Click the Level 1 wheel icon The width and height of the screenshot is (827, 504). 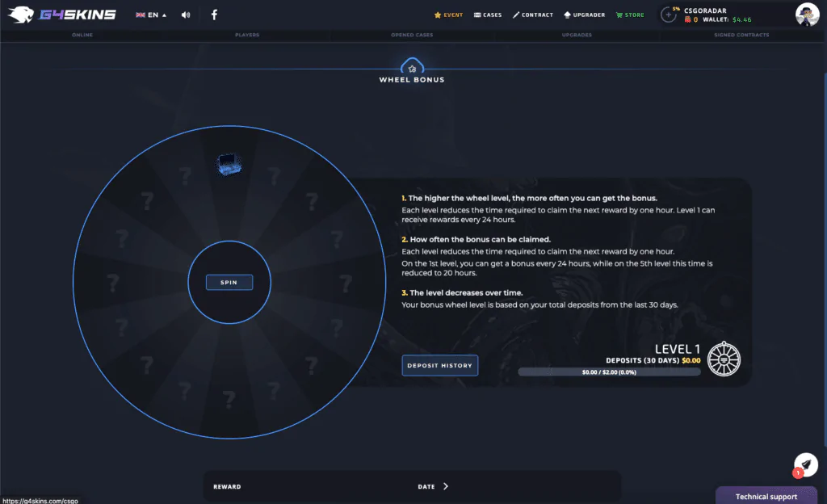click(x=724, y=359)
